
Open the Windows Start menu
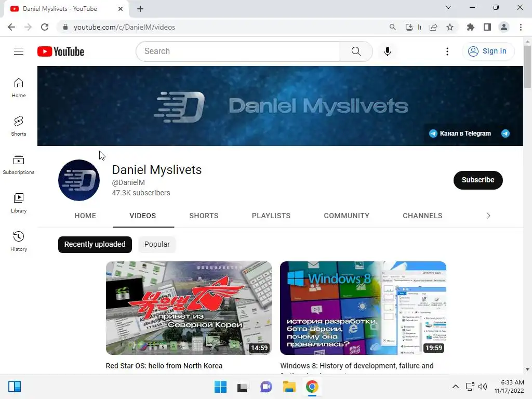click(x=220, y=387)
